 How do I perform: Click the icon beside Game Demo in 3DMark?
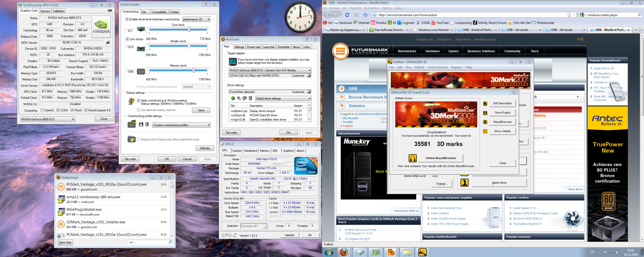point(464,183)
